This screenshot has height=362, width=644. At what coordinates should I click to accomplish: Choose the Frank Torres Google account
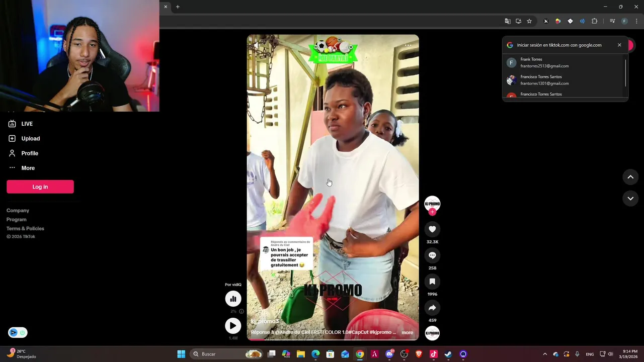(x=563, y=62)
